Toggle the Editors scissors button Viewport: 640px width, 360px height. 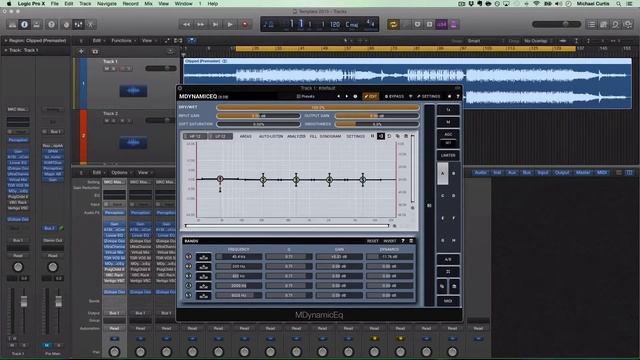tap(91, 24)
